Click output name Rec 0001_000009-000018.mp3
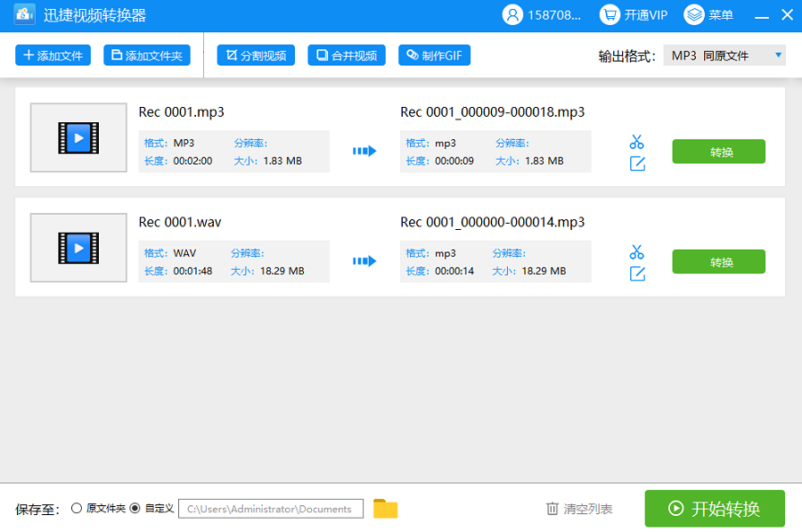This screenshot has width=802, height=532. point(492,112)
